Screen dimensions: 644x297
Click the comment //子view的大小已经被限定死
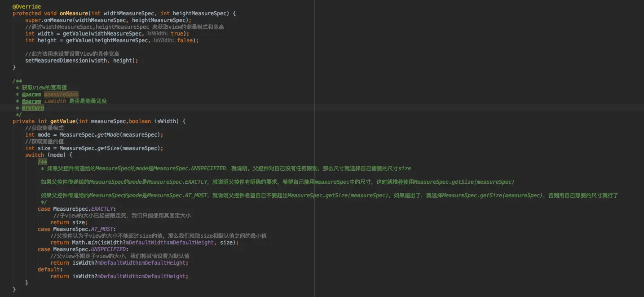pyautogui.click(x=122, y=216)
